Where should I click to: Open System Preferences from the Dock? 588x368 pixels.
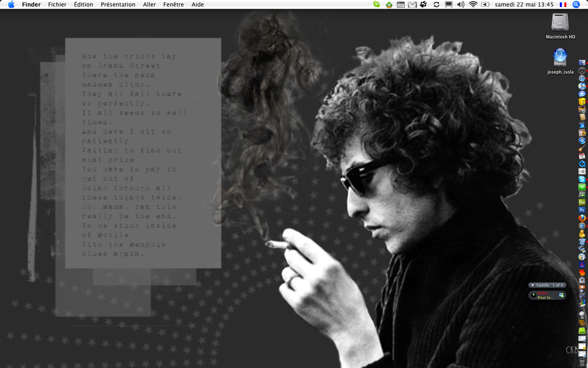pyautogui.click(x=582, y=171)
